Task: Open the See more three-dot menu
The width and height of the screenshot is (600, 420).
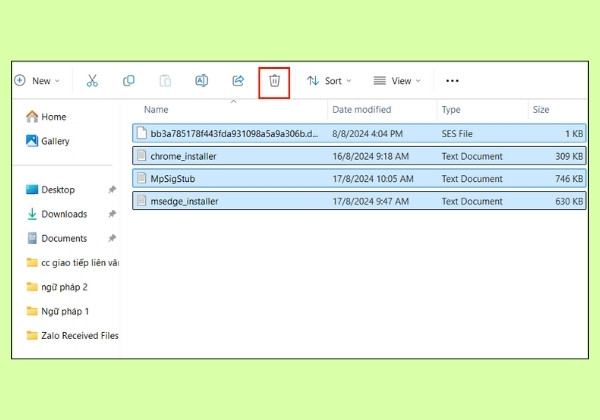Action: 452,81
